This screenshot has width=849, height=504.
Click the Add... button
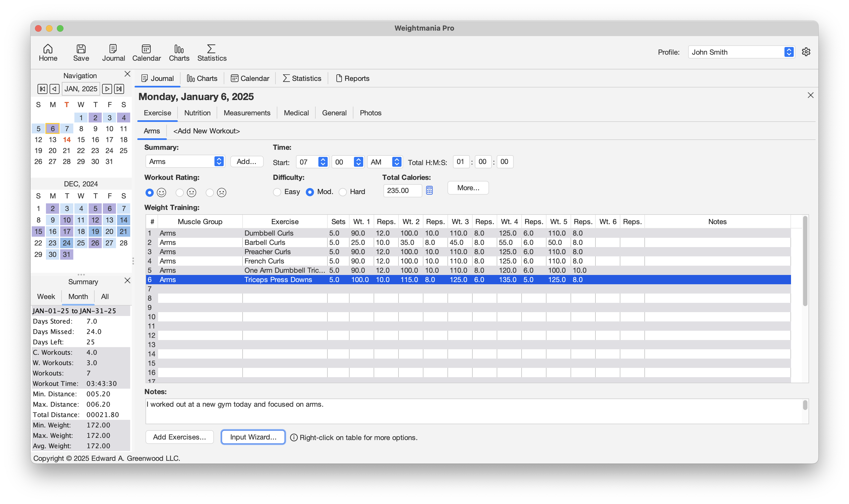tap(246, 162)
